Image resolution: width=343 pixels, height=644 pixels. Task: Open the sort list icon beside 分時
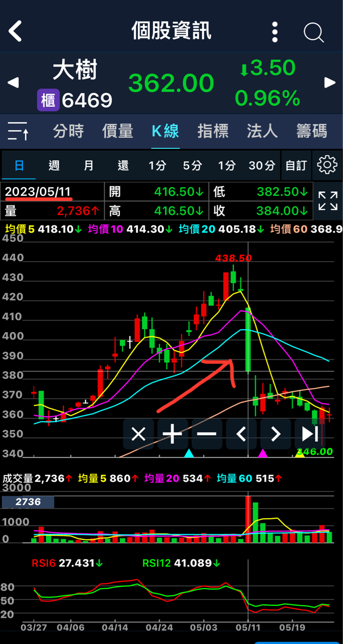click(x=19, y=131)
